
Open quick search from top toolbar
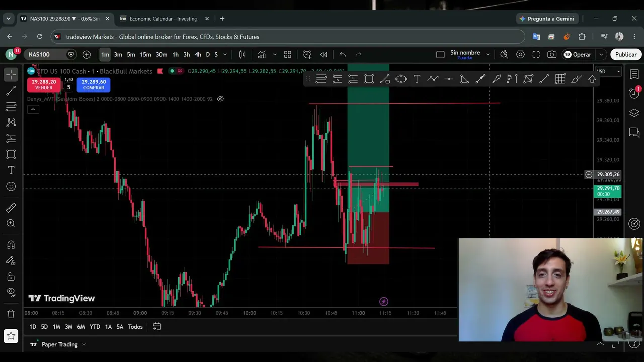point(504,54)
